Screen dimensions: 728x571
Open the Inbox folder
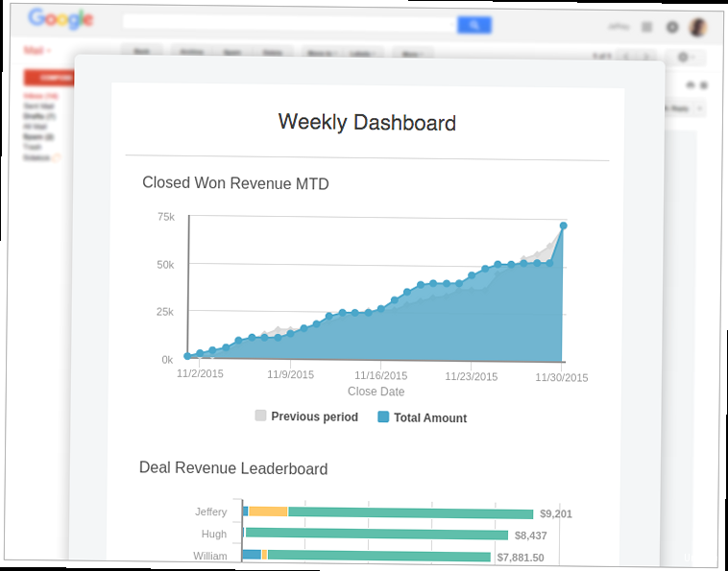(40, 97)
